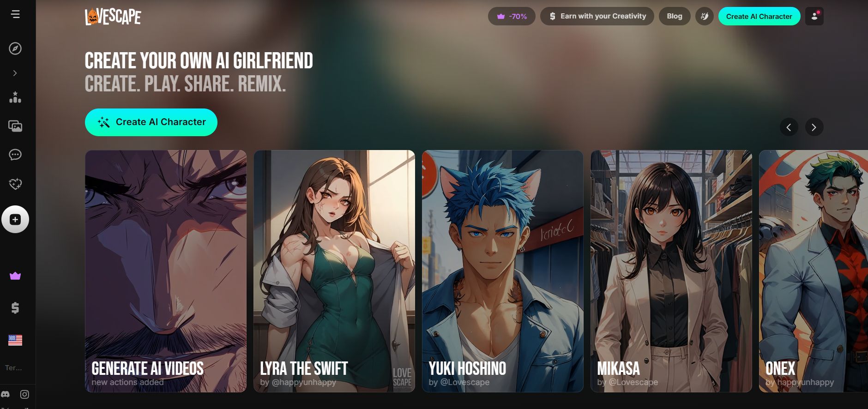Open the image gallery sidebar icon
The image size is (868, 409).
(15, 126)
